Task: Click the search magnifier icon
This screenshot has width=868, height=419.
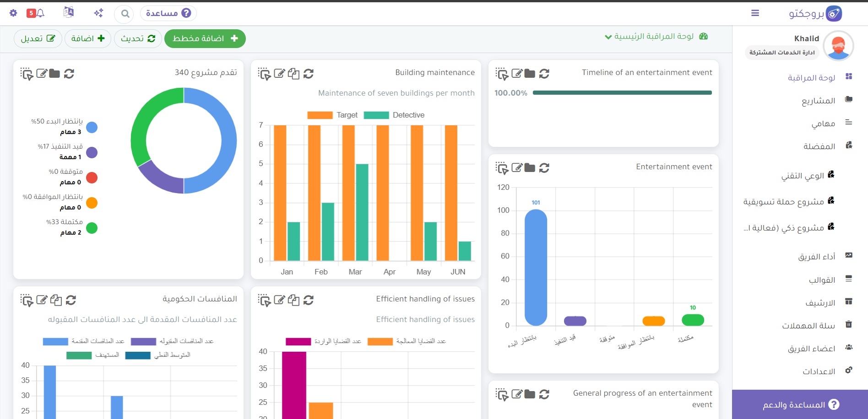Action: (x=125, y=14)
